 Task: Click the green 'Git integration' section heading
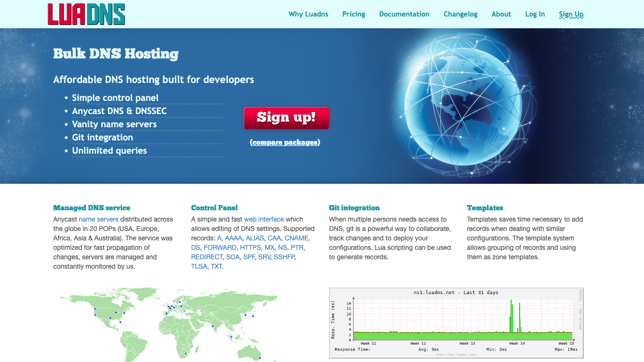(354, 208)
